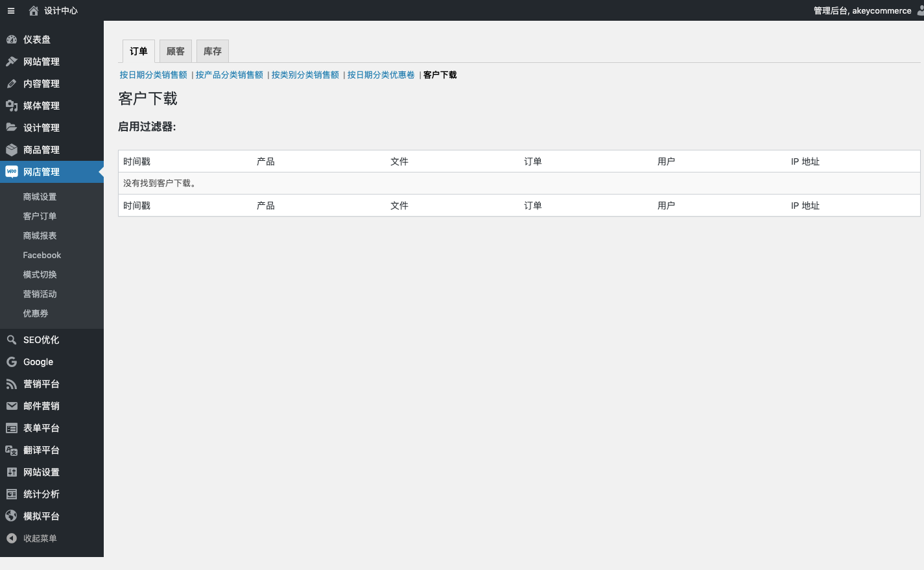Open the 表单平台 menu label

[x=41, y=428]
